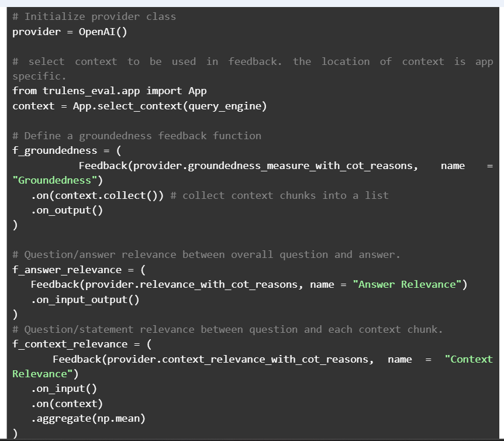Select the f_answer_relevance variable name
The width and height of the screenshot is (504, 441).
coord(67,270)
